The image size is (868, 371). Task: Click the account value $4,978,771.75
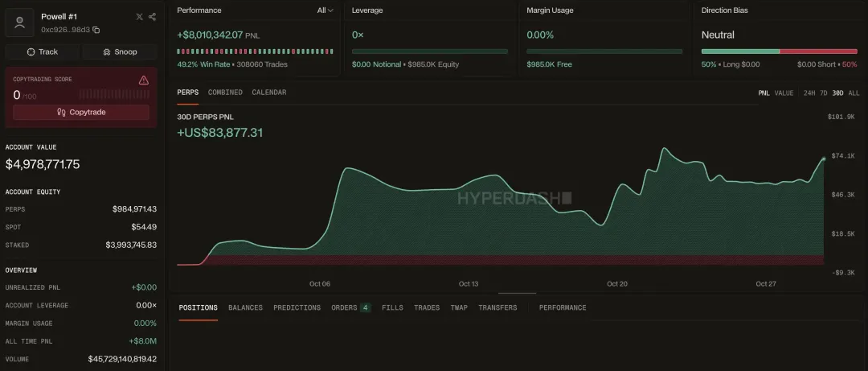point(43,164)
